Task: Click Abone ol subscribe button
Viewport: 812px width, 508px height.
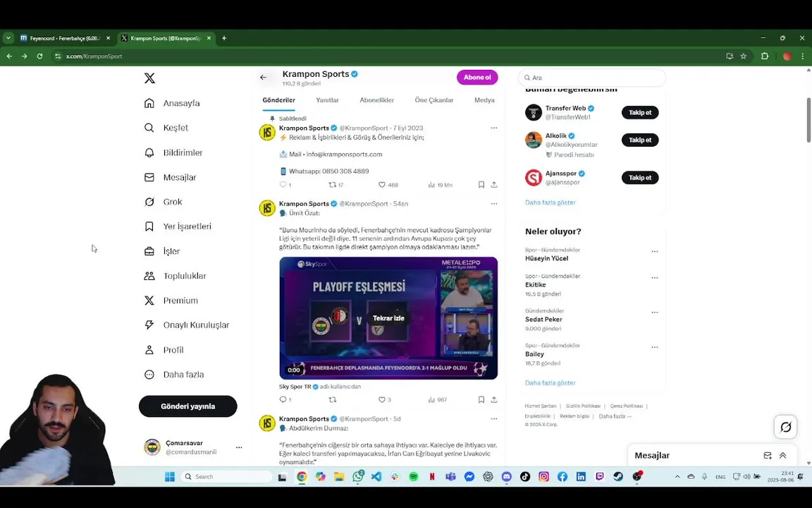Action: click(x=477, y=77)
